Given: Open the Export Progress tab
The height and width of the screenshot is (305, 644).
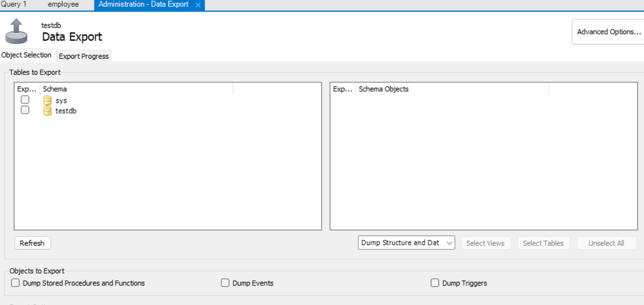Looking at the screenshot, I should 84,56.
